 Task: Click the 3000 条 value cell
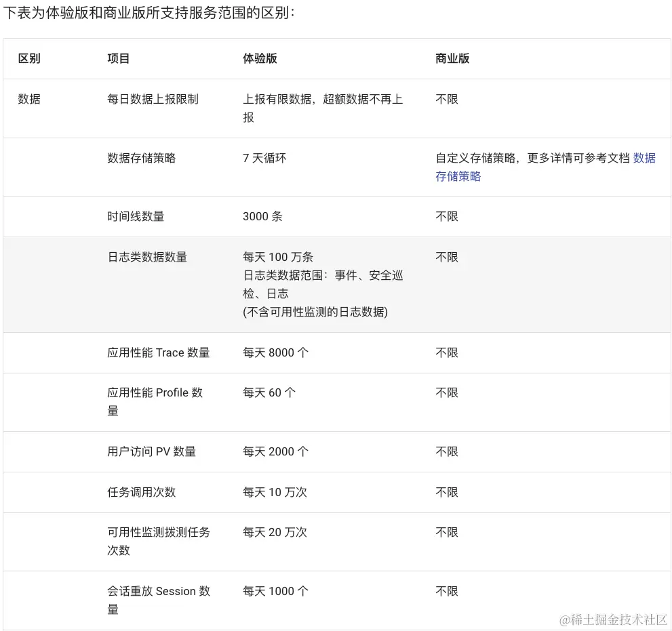click(262, 216)
